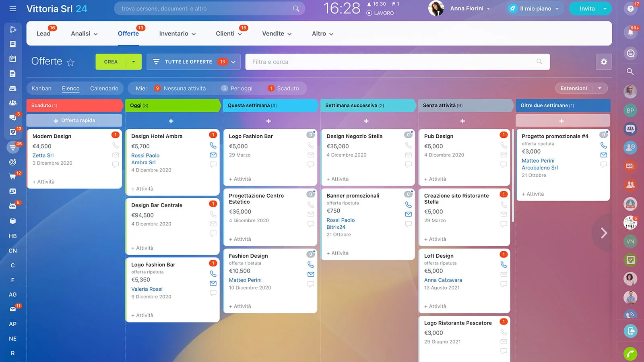Open the BP contact avatar in right sidebar
Viewport: 644px width, 362px height.
click(630, 110)
